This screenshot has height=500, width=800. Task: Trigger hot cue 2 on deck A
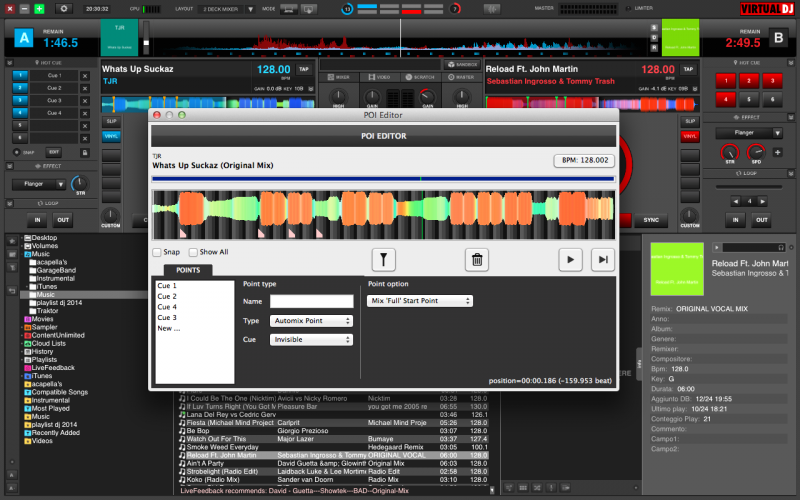click(20, 88)
